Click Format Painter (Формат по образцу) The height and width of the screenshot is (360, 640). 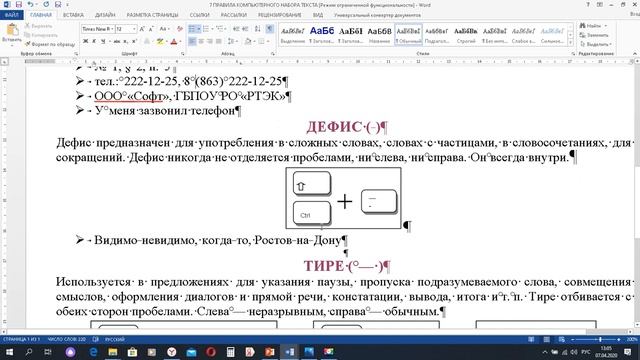[50, 44]
